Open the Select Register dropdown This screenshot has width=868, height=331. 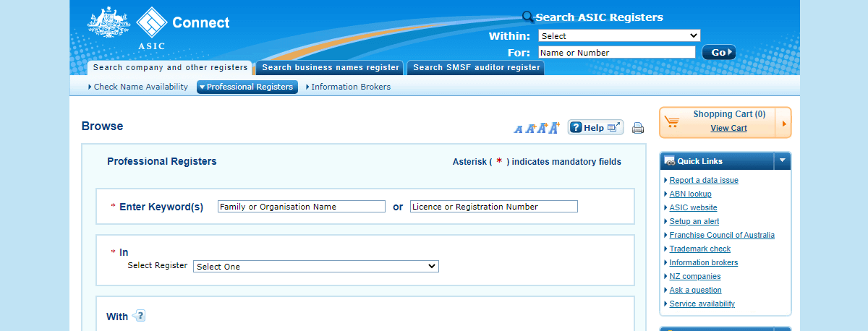316,267
